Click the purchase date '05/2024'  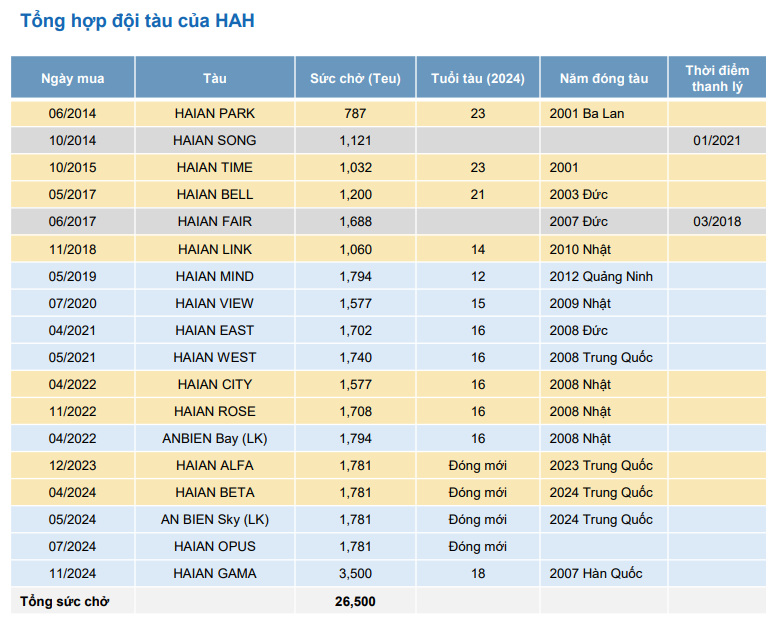(72, 519)
